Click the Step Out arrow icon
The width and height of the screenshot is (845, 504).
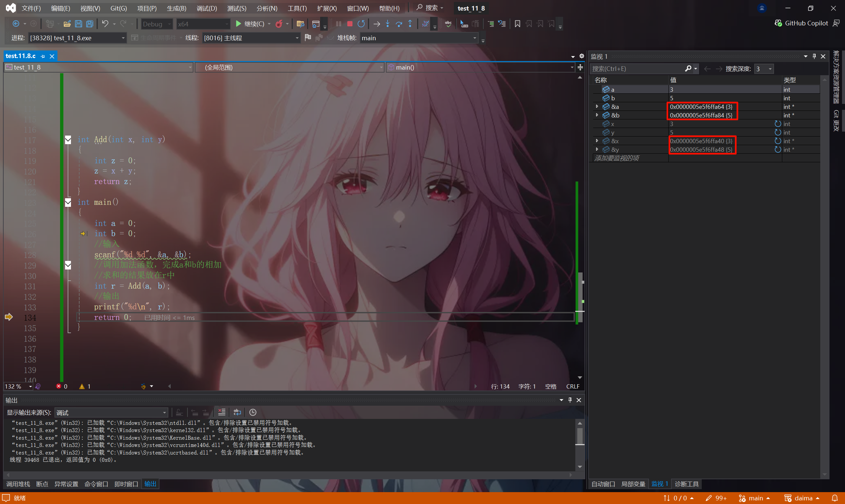410,24
